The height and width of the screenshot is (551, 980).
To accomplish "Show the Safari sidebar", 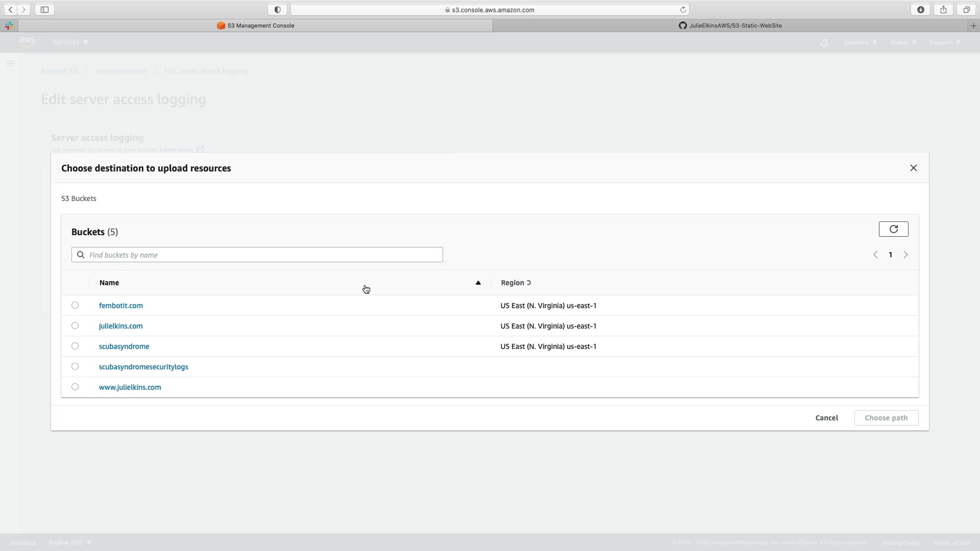I will pos(45,9).
